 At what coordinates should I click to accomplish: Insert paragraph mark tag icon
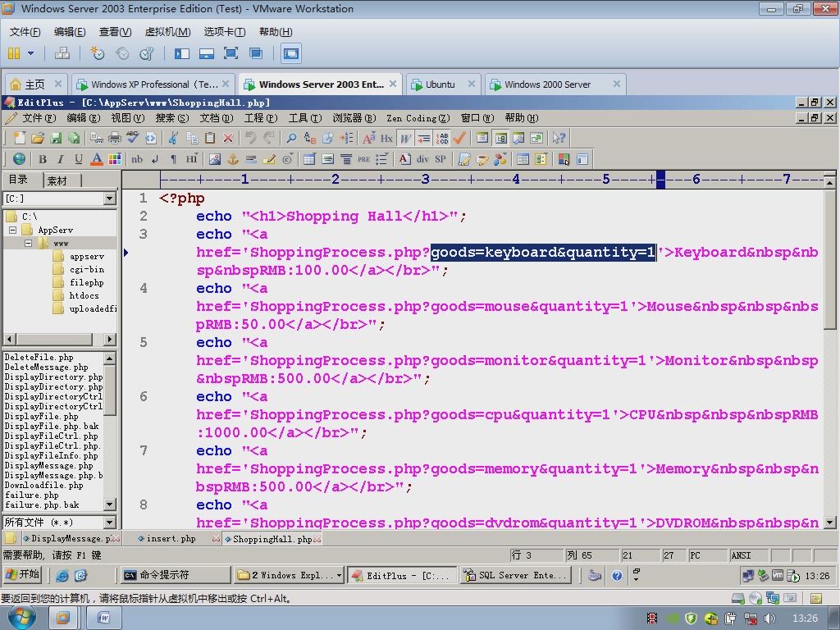tap(173, 159)
